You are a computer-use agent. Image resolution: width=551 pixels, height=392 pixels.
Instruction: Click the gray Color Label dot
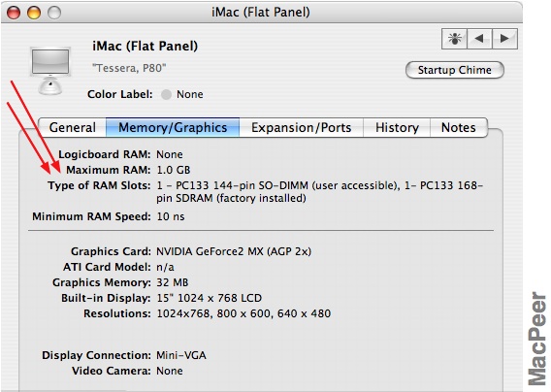[166, 94]
